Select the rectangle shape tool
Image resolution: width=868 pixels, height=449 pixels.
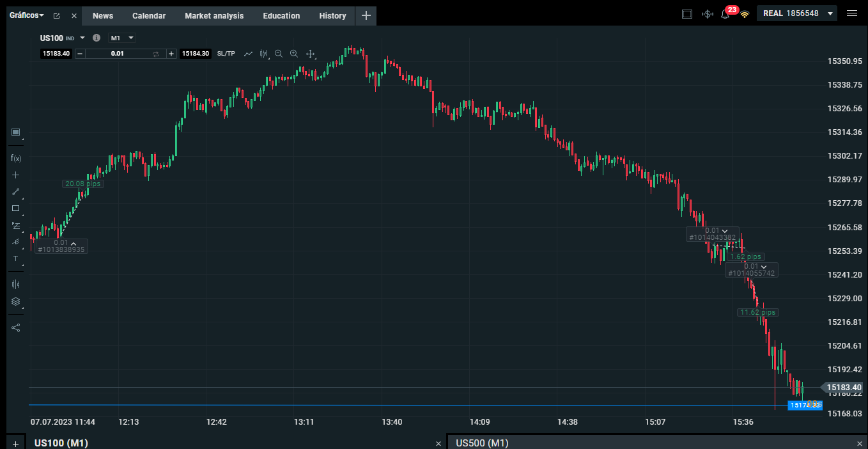coord(16,208)
